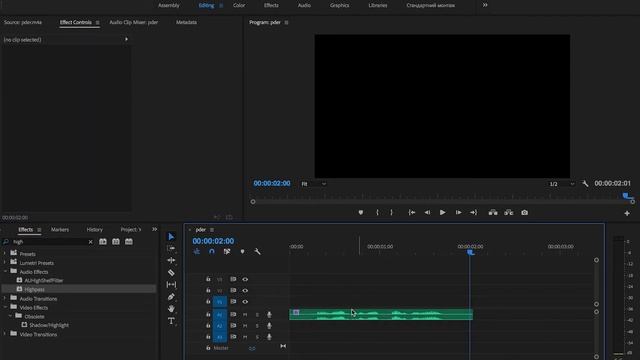The image size is (640, 360).
Task: Select the Type tool
Action: click(x=171, y=321)
